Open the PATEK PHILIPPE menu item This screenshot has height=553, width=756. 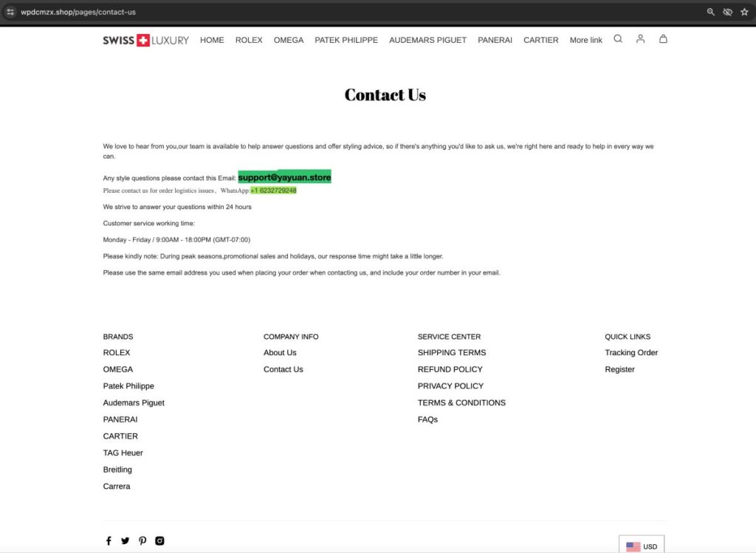pos(346,40)
